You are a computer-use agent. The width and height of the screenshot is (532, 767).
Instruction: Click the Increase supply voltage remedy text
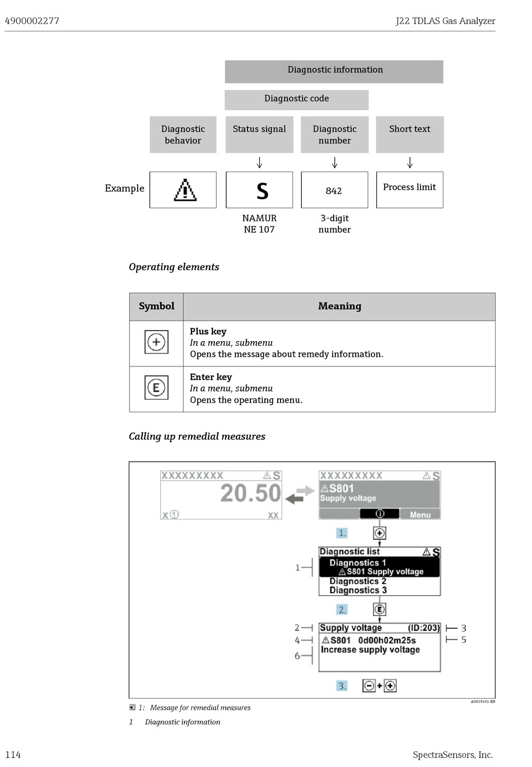(x=370, y=649)
